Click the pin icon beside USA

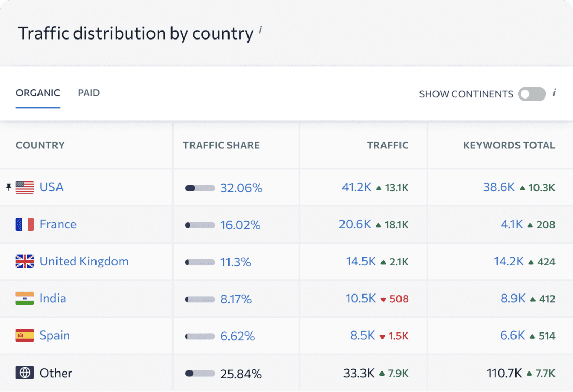pos(8,187)
